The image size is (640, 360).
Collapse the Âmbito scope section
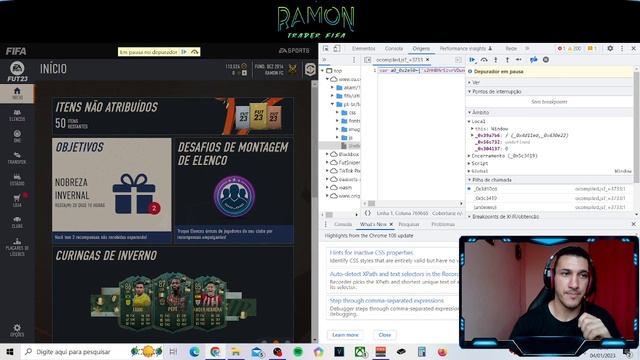(550, 112)
